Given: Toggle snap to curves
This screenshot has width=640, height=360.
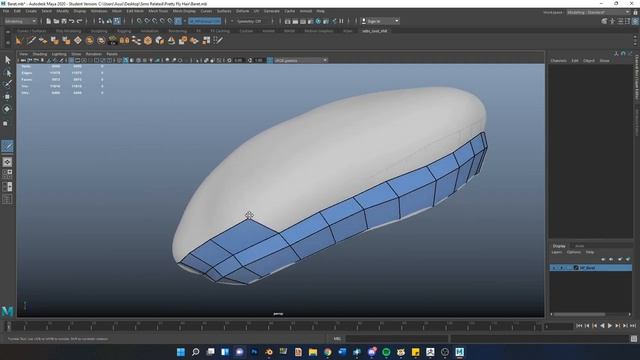Looking at the screenshot, I should (147, 21).
